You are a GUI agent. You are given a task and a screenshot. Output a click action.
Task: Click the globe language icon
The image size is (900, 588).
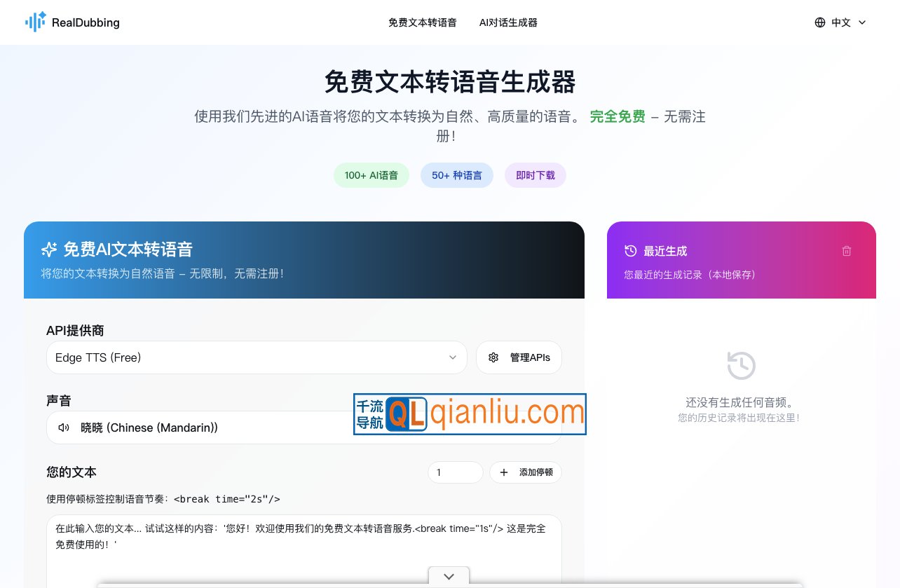820,22
